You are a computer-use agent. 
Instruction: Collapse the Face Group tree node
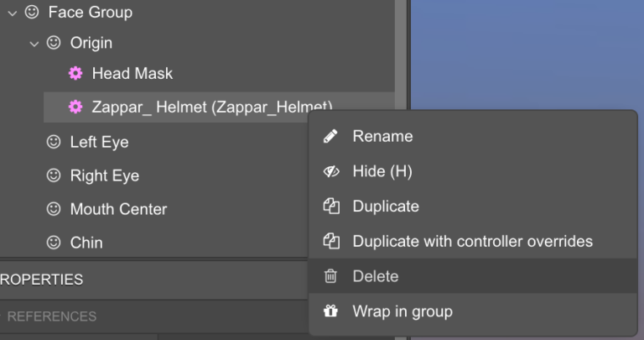point(13,13)
